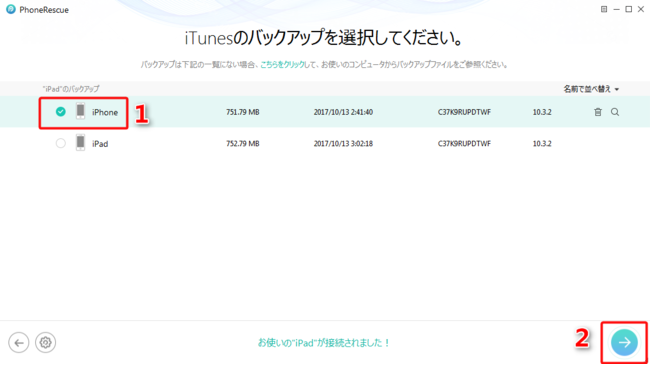The height and width of the screenshot is (365, 650).
Task: Click the sort dropdown arrow
Action: click(617, 90)
